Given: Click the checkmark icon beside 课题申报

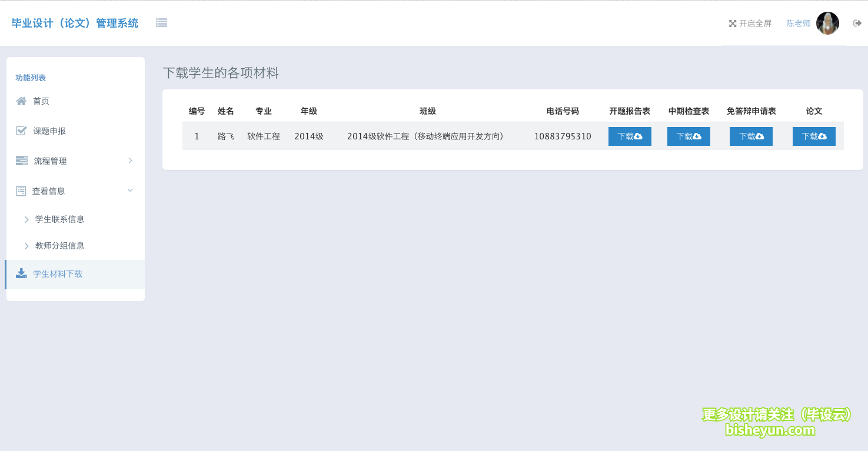Looking at the screenshot, I should coord(20,131).
